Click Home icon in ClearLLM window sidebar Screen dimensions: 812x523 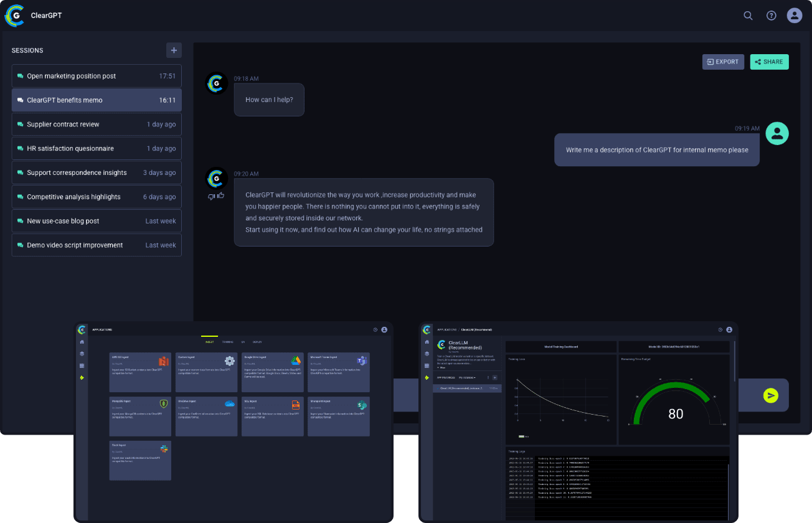[x=427, y=342]
